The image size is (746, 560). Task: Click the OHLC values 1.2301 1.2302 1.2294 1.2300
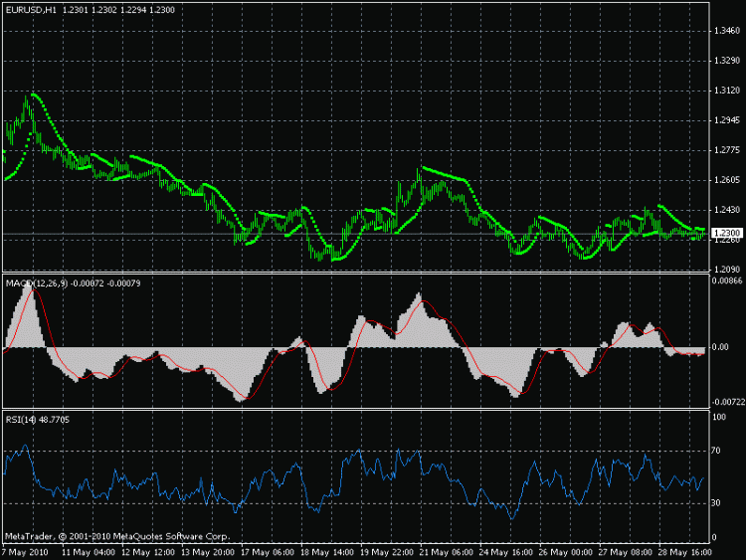[119, 10]
